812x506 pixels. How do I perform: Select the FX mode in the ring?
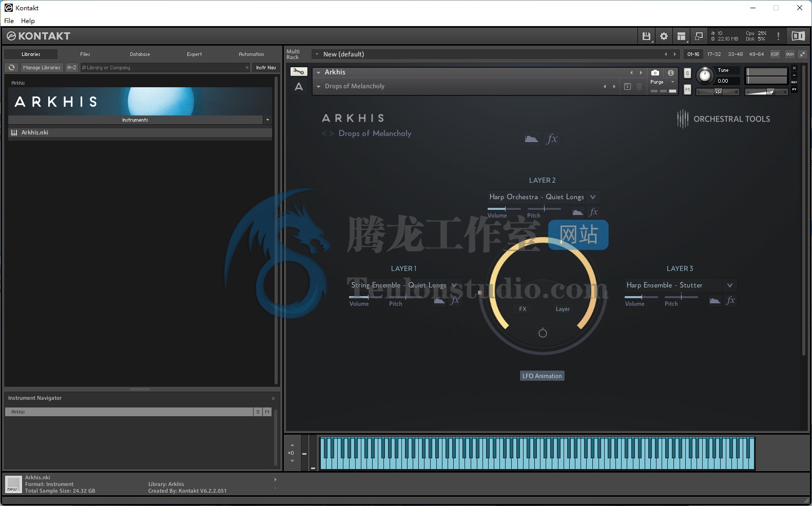pos(523,309)
